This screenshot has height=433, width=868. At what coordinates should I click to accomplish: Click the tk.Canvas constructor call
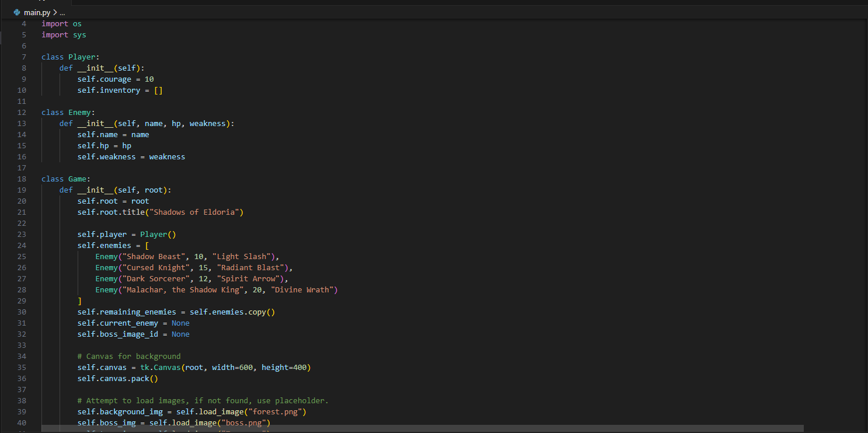[161, 367]
